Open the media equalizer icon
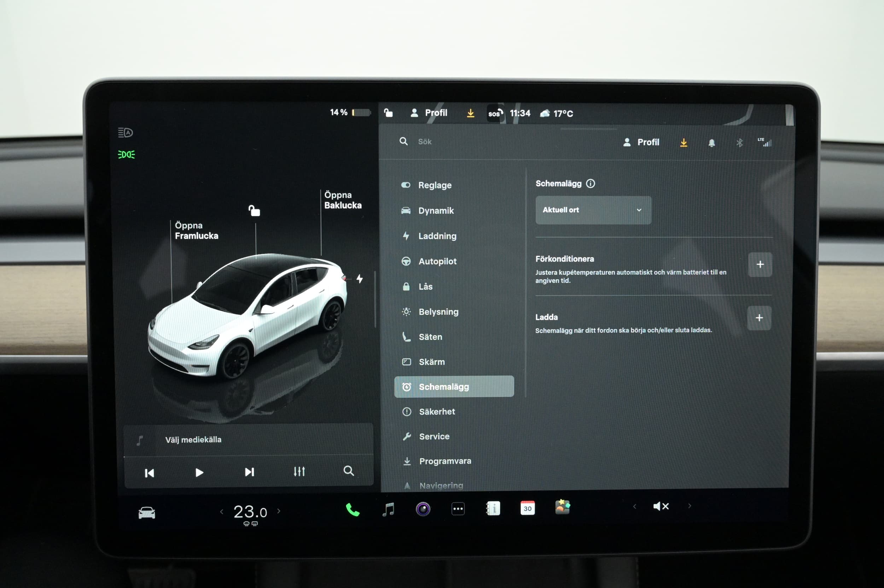The width and height of the screenshot is (884, 588). tap(299, 471)
